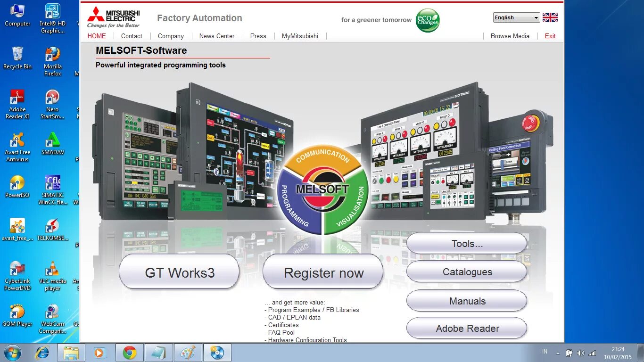Screen dimensions: 644x362
Task: Click the Manuals button
Action: click(467, 301)
